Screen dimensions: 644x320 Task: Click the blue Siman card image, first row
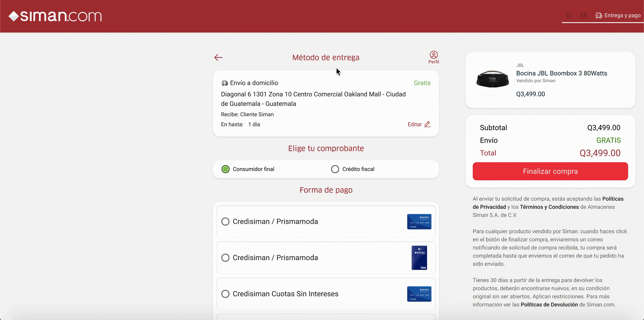(x=419, y=222)
